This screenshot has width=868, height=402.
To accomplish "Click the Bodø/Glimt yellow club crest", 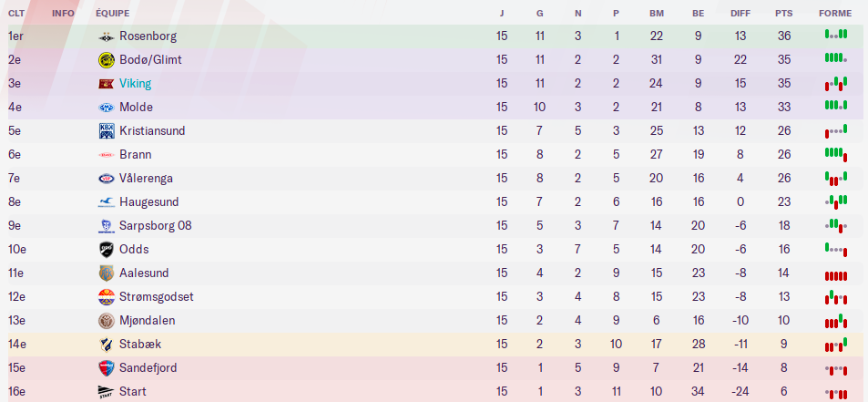I will (107, 60).
